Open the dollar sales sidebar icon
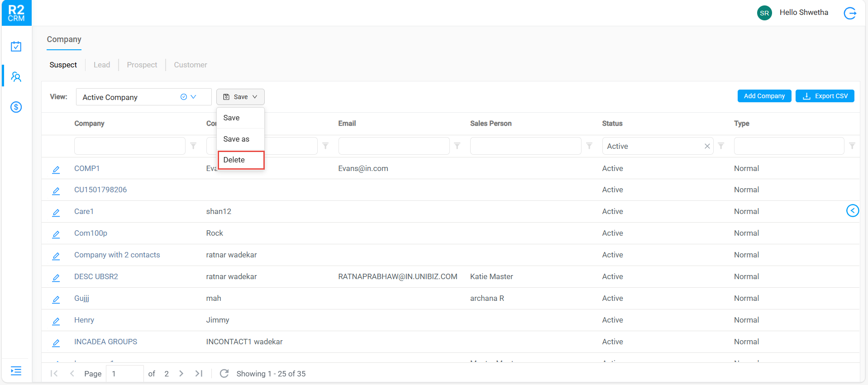868x385 pixels. [16, 107]
